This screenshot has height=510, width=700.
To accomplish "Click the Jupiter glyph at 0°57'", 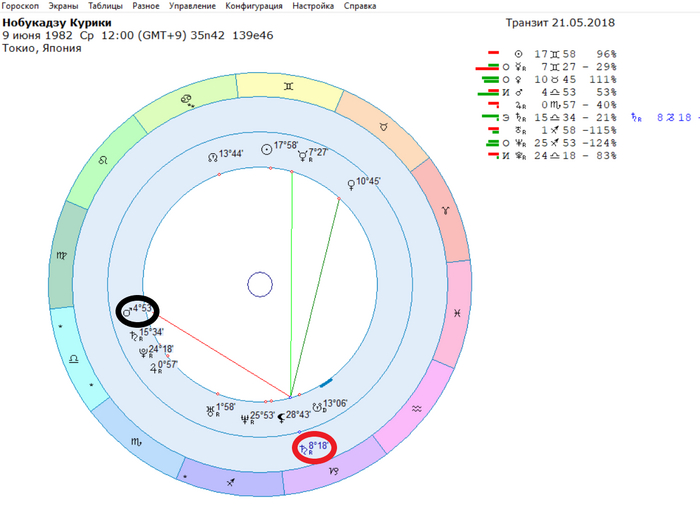I will (x=154, y=369).
